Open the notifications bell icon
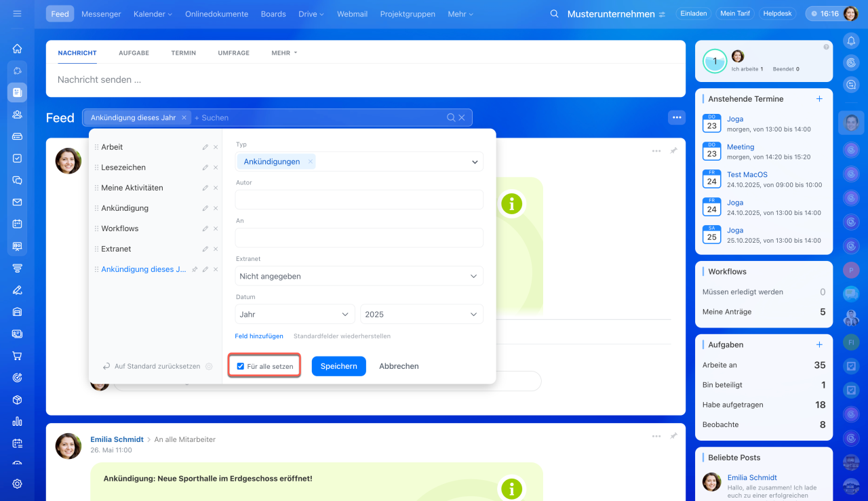868x501 pixels. (x=851, y=41)
